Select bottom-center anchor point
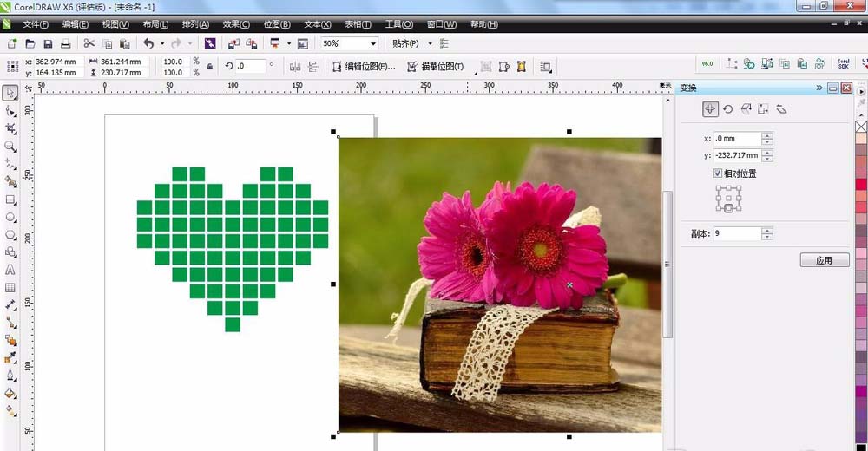The image size is (868, 451). click(728, 208)
